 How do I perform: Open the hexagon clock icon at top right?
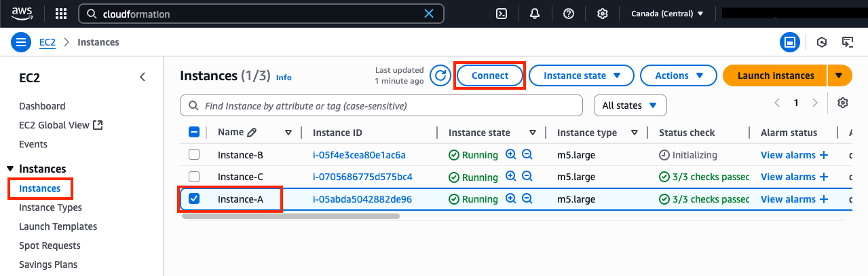[822, 42]
